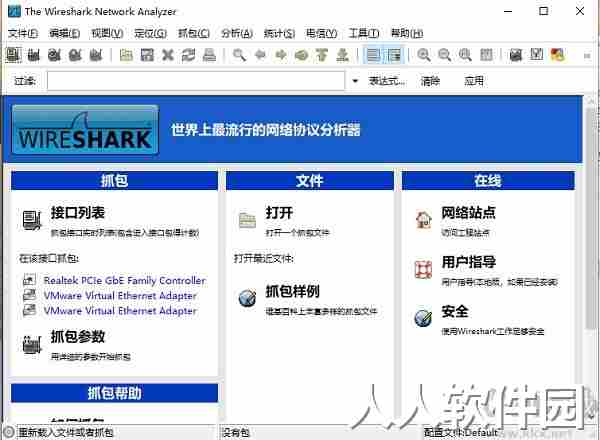Screen dimensions: 600x440
Task: Open the 定位(G) menu
Action: click(x=150, y=34)
